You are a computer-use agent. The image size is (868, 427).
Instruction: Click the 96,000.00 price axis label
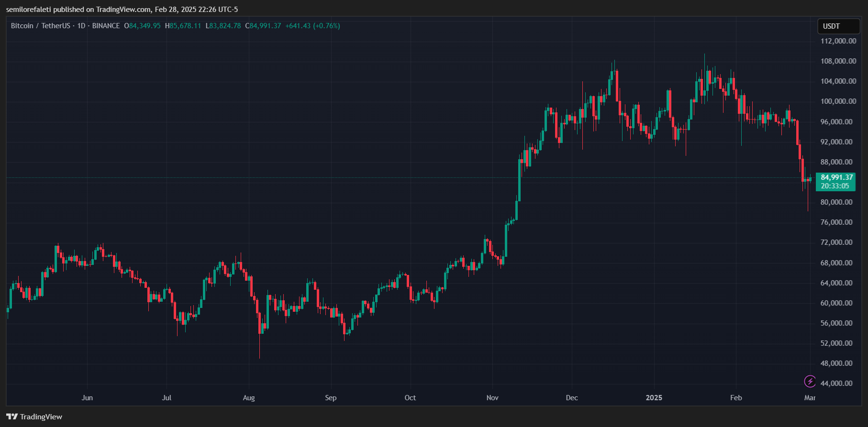tap(836, 122)
